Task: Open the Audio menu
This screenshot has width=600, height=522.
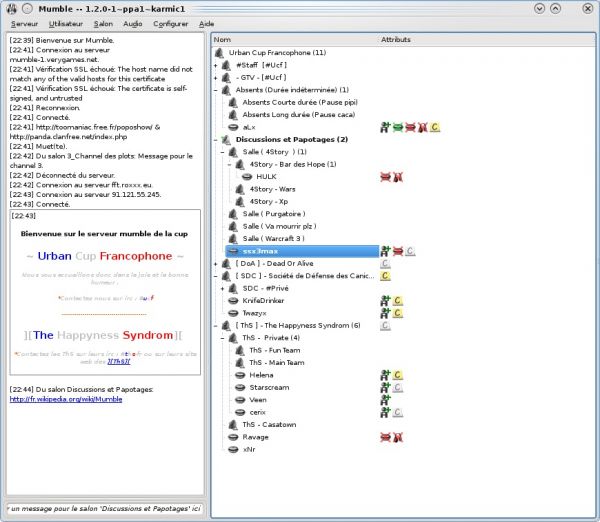Action: 132,22
